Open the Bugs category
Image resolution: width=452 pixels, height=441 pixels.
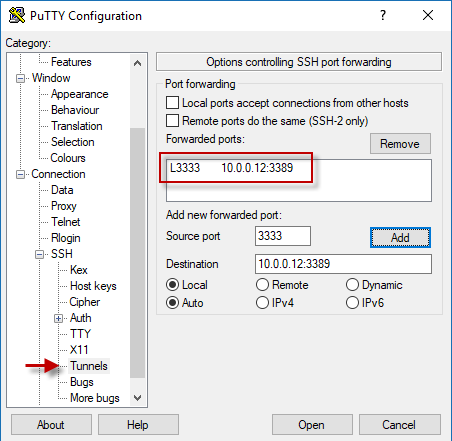[x=82, y=382]
